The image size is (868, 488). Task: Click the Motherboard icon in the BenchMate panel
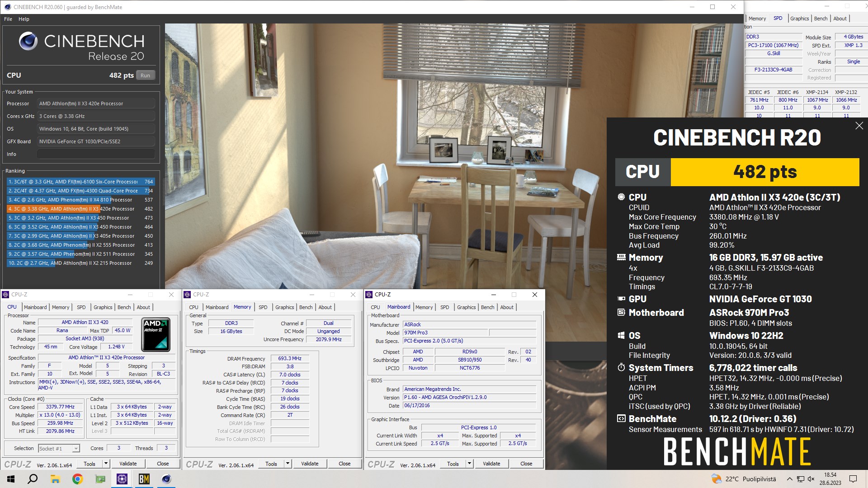click(x=621, y=312)
